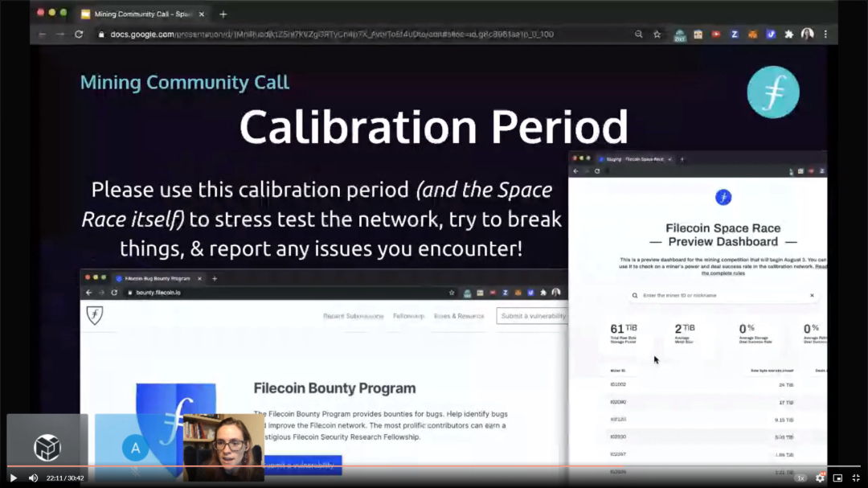Open Recent Submissions on bounty site
This screenshot has width=868, height=488.
coord(353,316)
